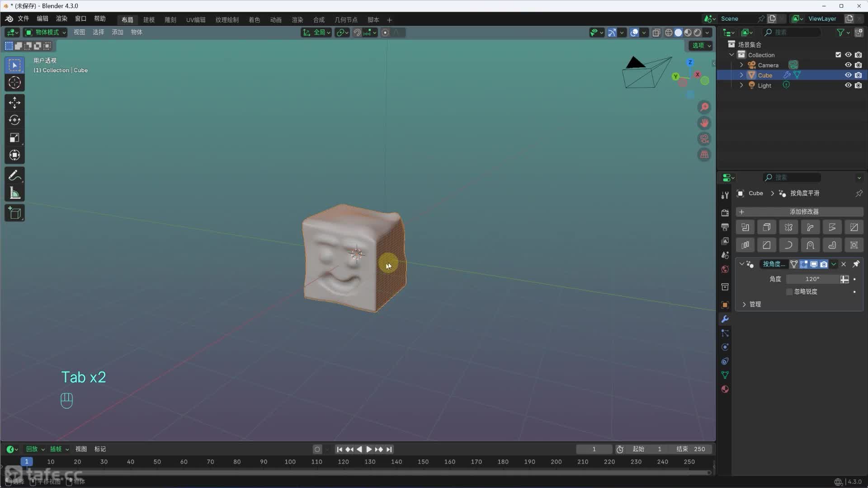Hide the Light object in viewport

pyautogui.click(x=848, y=85)
